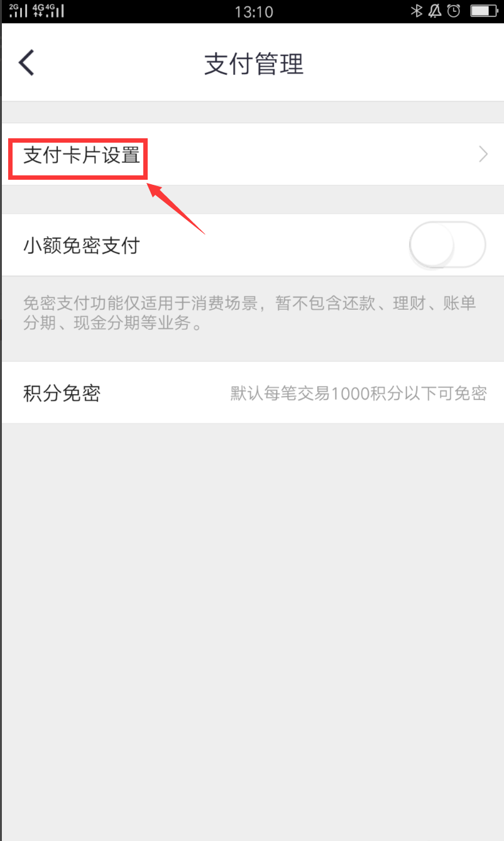
Task: Tap the muted notification bell icon
Action: [434, 11]
